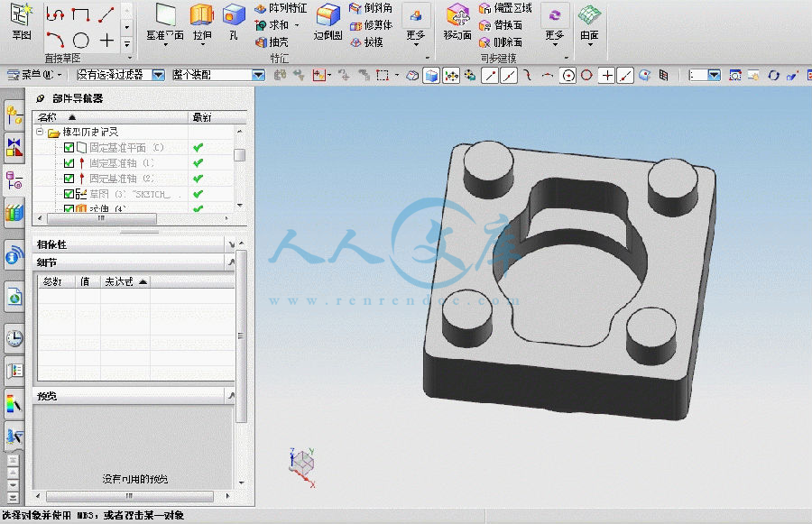Click the 偏置区域 (Offset Region) tool
The height and width of the screenshot is (524, 812).
tap(505, 8)
